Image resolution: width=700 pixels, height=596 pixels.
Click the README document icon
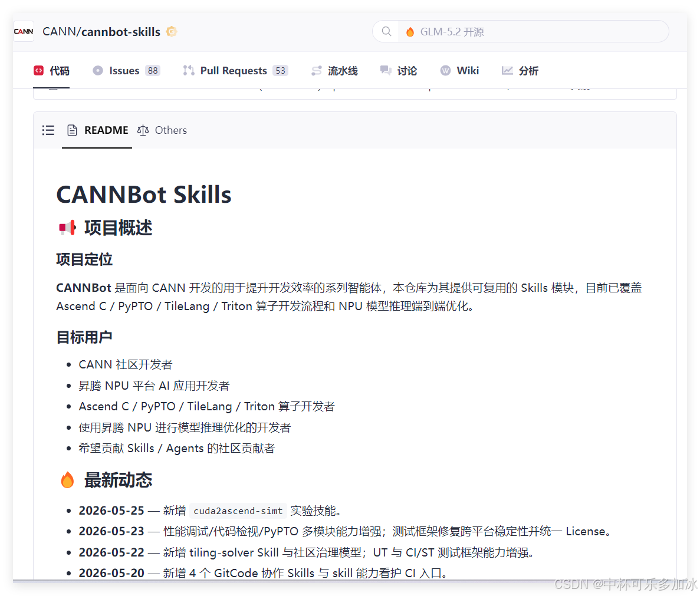coord(72,130)
